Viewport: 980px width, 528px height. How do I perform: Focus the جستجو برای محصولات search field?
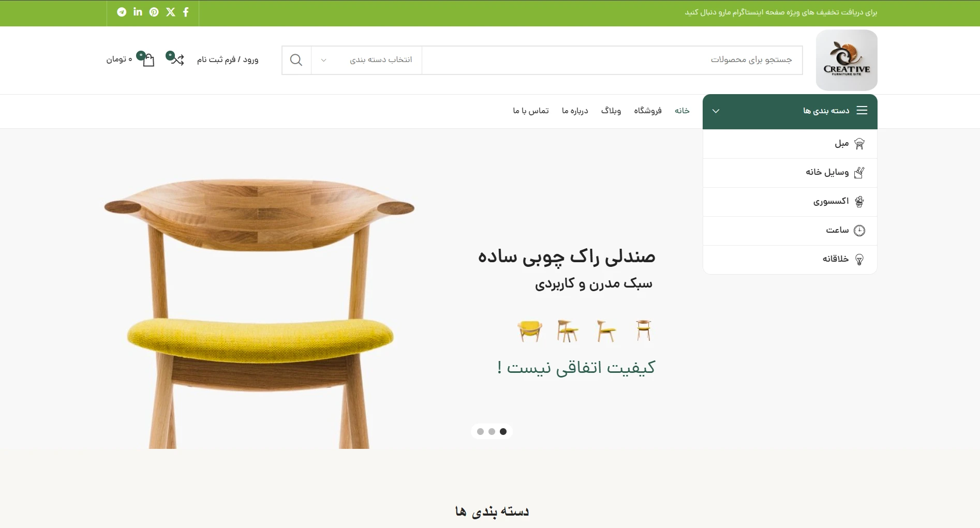pos(612,60)
